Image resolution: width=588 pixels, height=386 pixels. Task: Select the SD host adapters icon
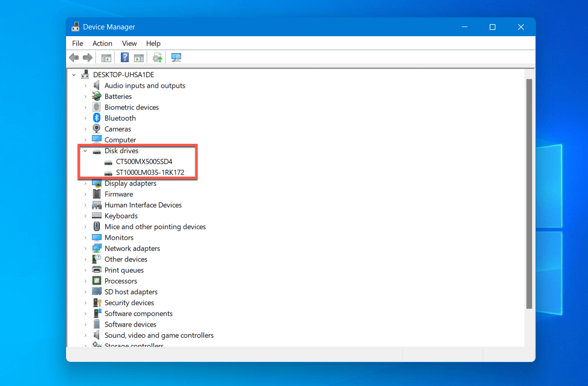pyautogui.click(x=97, y=292)
